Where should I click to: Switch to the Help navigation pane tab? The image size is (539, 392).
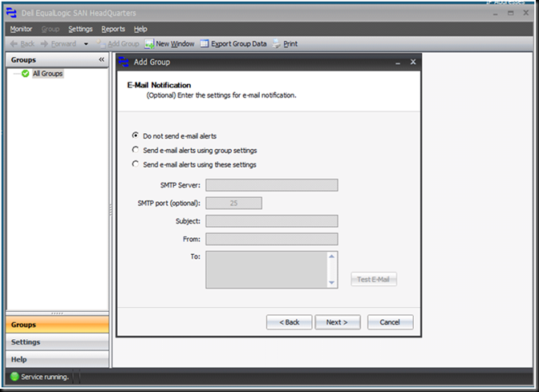tap(58, 359)
